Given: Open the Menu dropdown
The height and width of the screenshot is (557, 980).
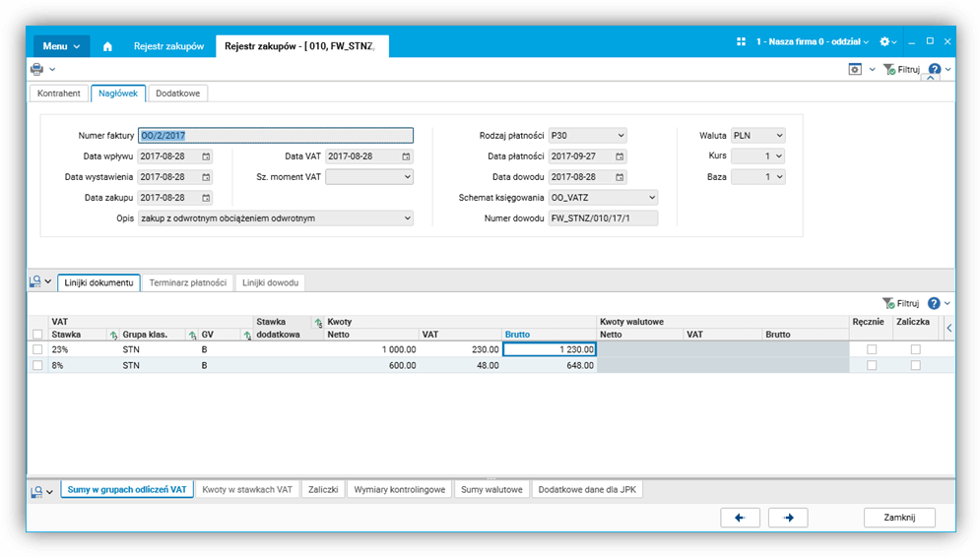Looking at the screenshot, I should [x=61, y=46].
